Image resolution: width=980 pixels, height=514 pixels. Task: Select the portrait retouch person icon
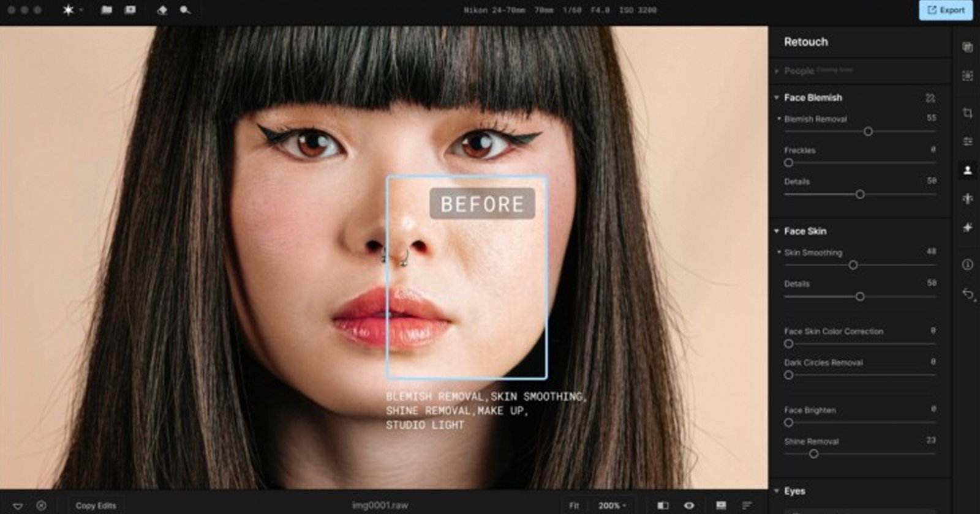click(968, 170)
